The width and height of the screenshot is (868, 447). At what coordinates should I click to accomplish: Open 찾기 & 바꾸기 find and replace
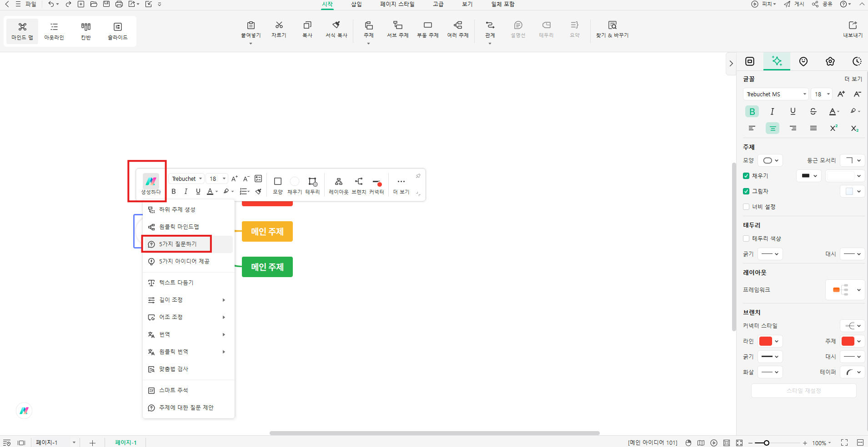(x=612, y=29)
